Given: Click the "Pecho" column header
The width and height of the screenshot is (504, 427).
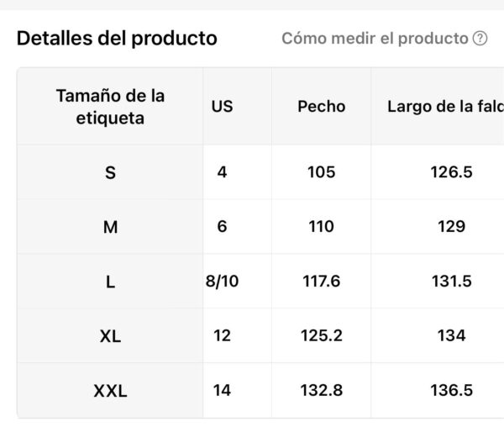Looking at the screenshot, I should (322, 107).
